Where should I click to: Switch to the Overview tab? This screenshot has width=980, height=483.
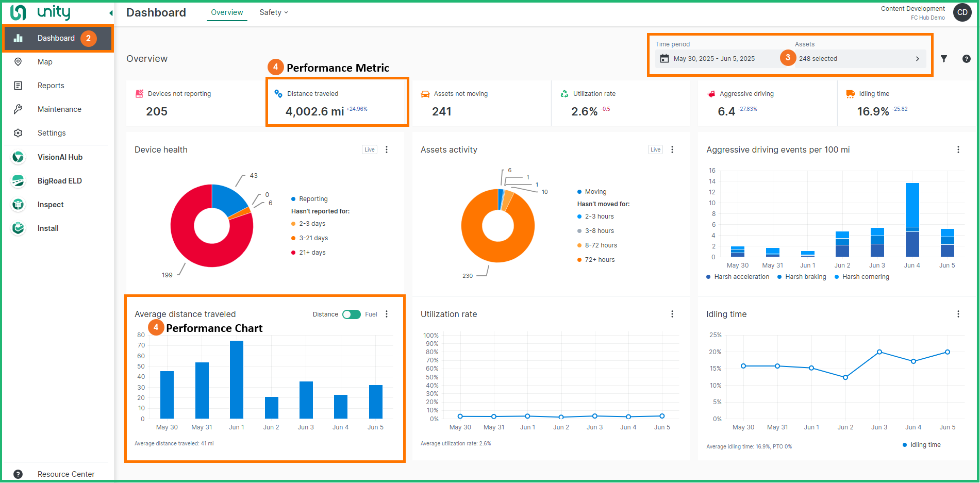click(227, 12)
